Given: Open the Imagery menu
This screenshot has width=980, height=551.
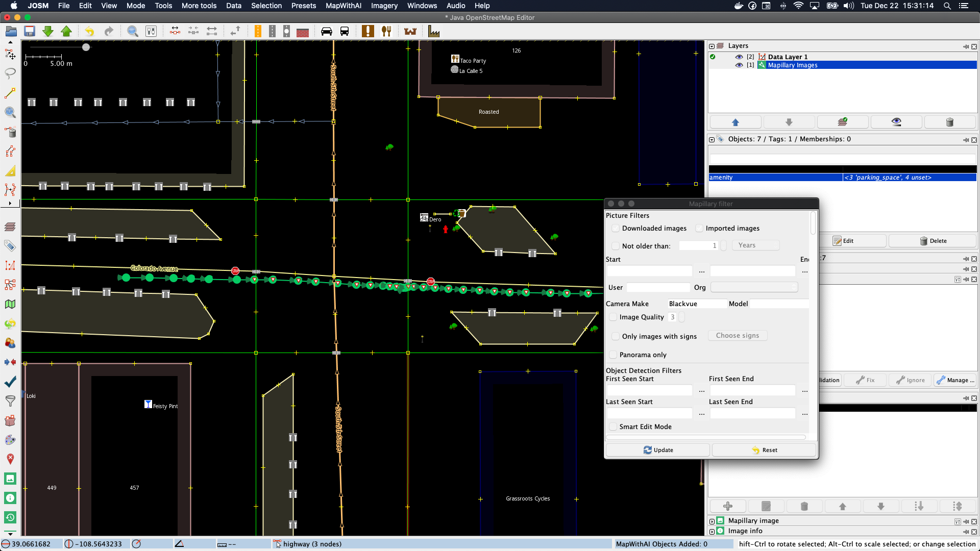Looking at the screenshot, I should pos(384,6).
